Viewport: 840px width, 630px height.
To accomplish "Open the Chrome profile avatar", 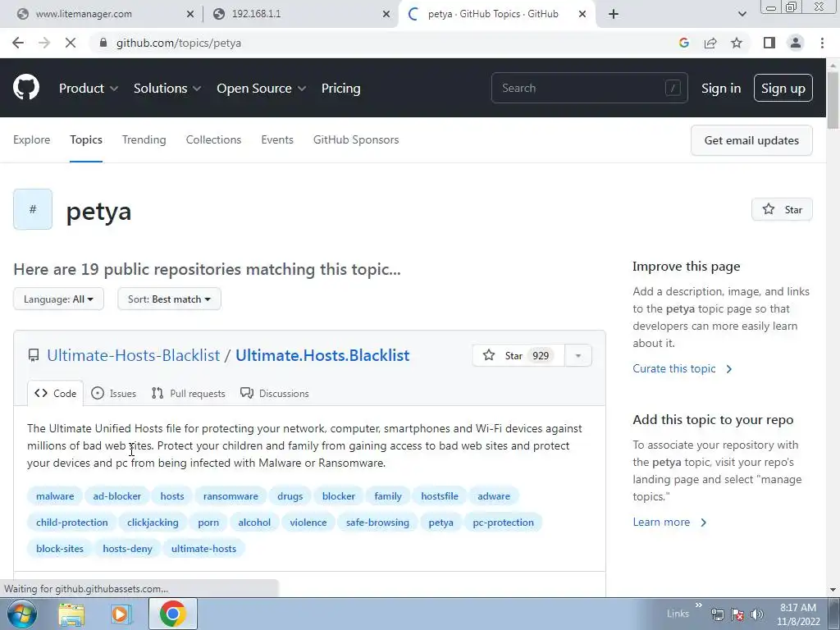I will tap(796, 43).
